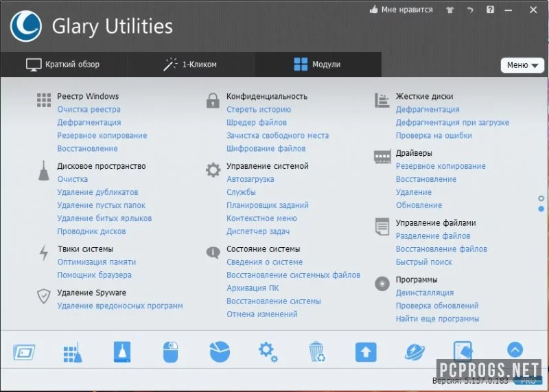The width and height of the screenshot is (549, 392).
Task: Run 'Удаление вредоносных программ'
Action: coord(120,305)
